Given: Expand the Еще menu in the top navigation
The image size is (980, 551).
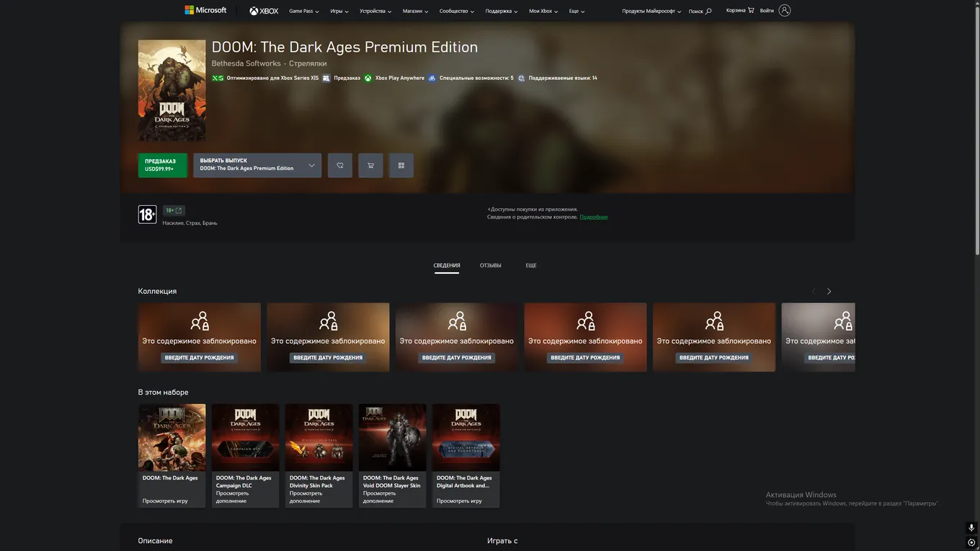Looking at the screenshot, I should (576, 12).
